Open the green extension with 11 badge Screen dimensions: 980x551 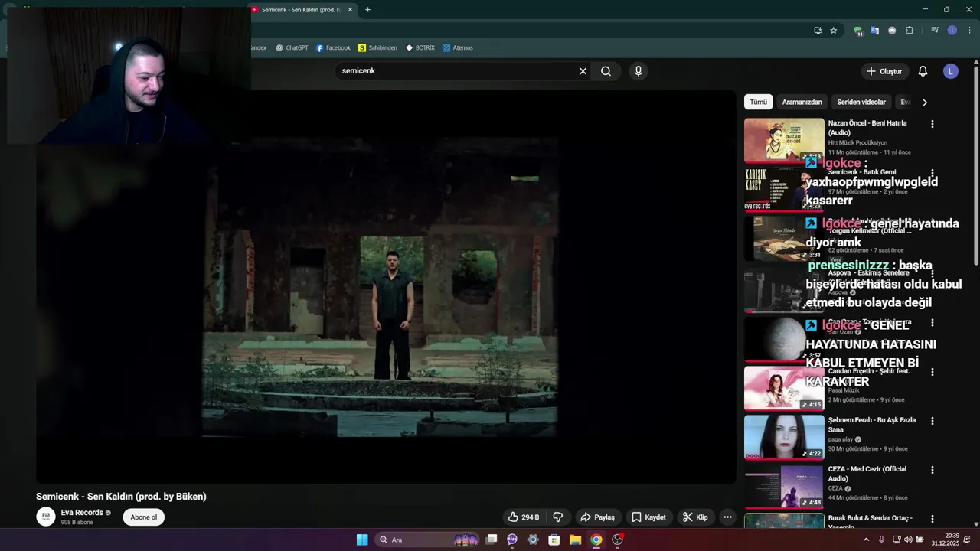(x=858, y=31)
